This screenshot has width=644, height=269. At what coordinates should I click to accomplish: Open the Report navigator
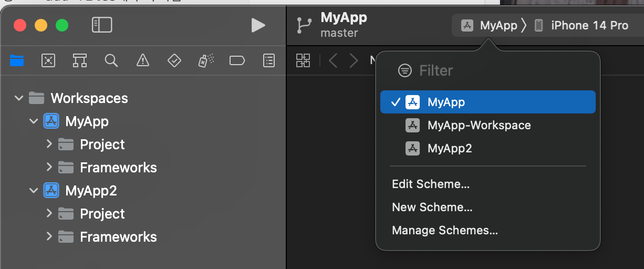pyautogui.click(x=269, y=61)
